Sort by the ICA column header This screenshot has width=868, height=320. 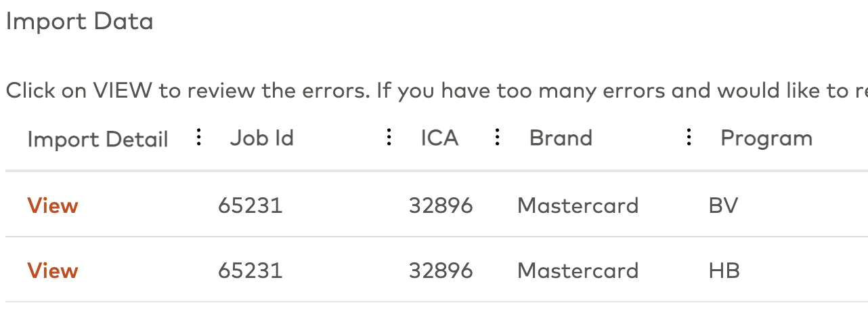[439, 138]
